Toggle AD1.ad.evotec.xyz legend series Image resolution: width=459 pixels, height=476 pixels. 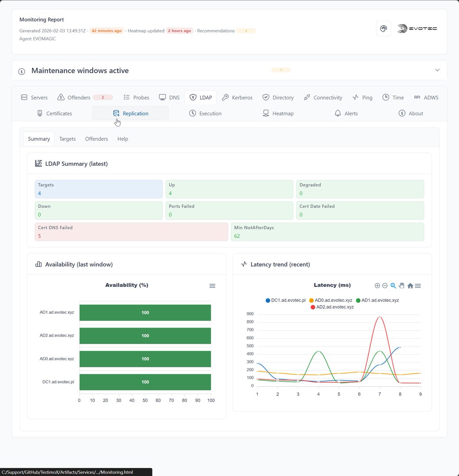pos(378,300)
